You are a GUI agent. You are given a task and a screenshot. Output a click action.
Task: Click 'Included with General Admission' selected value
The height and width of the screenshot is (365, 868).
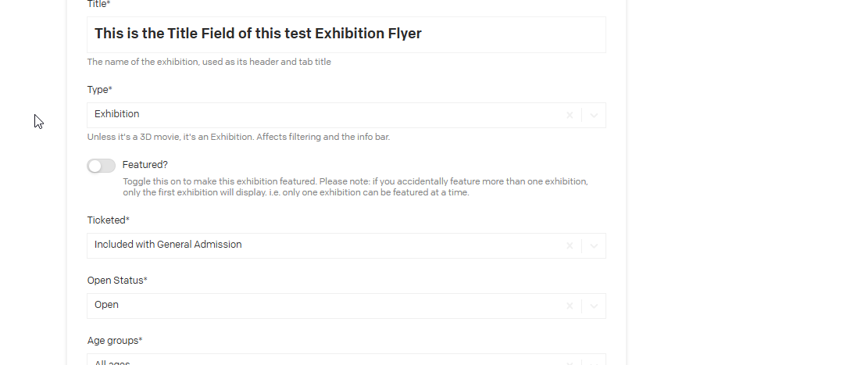point(168,245)
